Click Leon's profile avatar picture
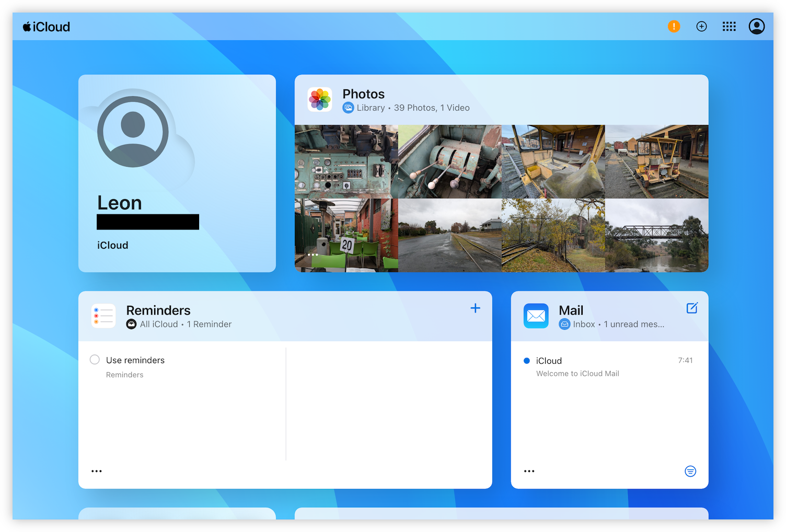 click(x=133, y=132)
